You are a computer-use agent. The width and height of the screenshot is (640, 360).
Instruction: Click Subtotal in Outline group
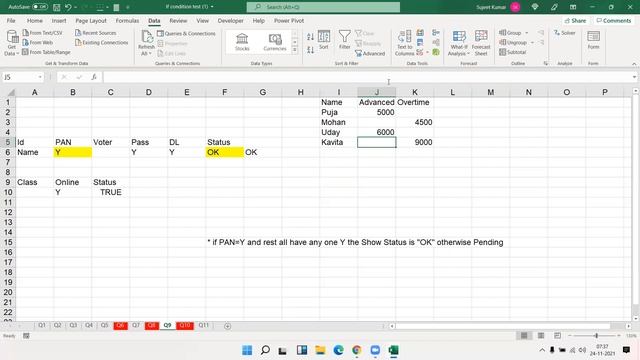pyautogui.click(x=513, y=52)
